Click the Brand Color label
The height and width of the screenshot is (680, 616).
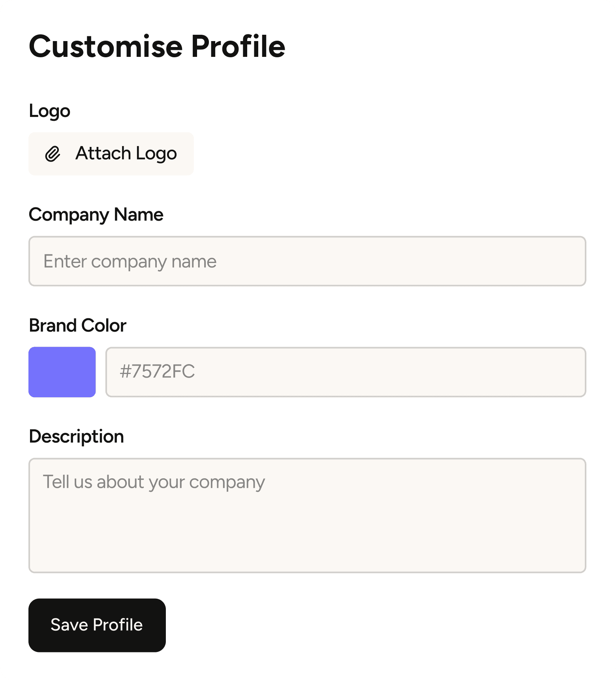click(77, 326)
